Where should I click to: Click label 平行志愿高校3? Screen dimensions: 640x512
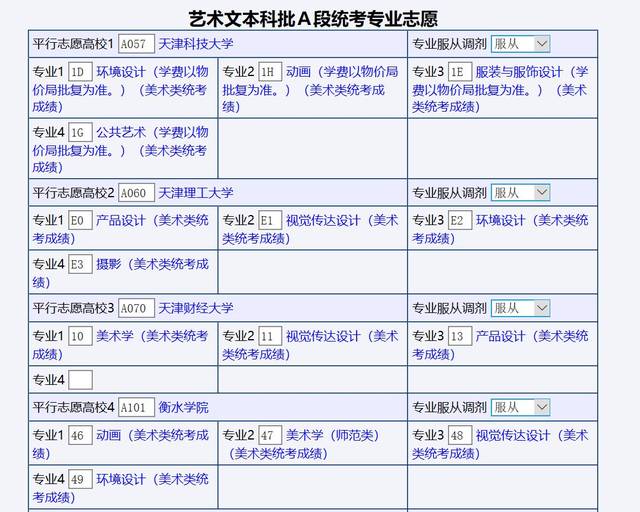(73, 308)
